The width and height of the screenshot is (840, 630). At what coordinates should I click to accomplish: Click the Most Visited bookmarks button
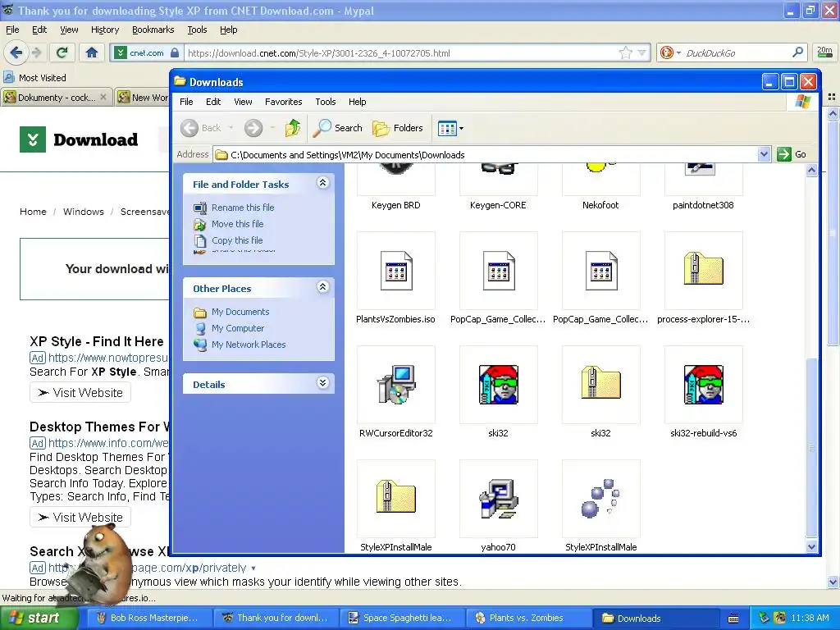coord(34,78)
